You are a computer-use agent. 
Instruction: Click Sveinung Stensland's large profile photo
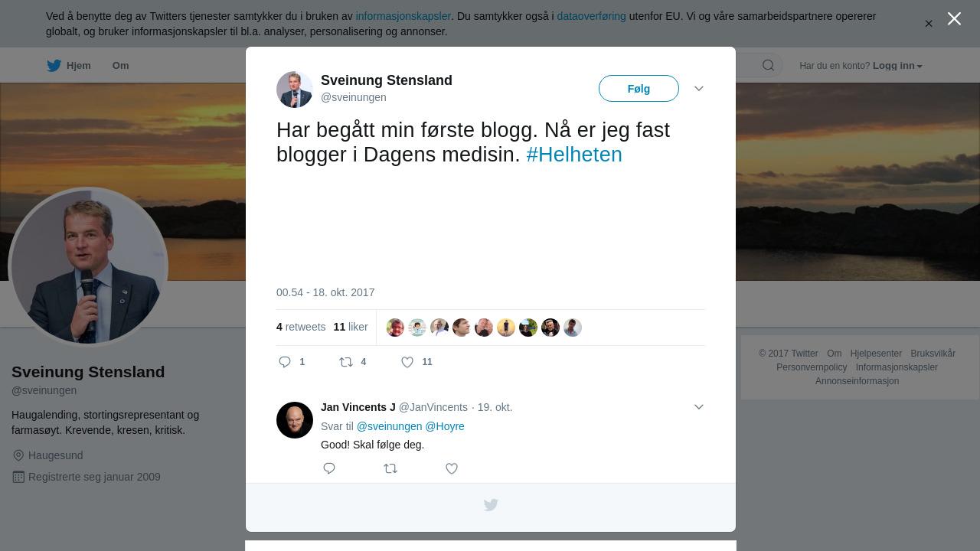(x=88, y=267)
